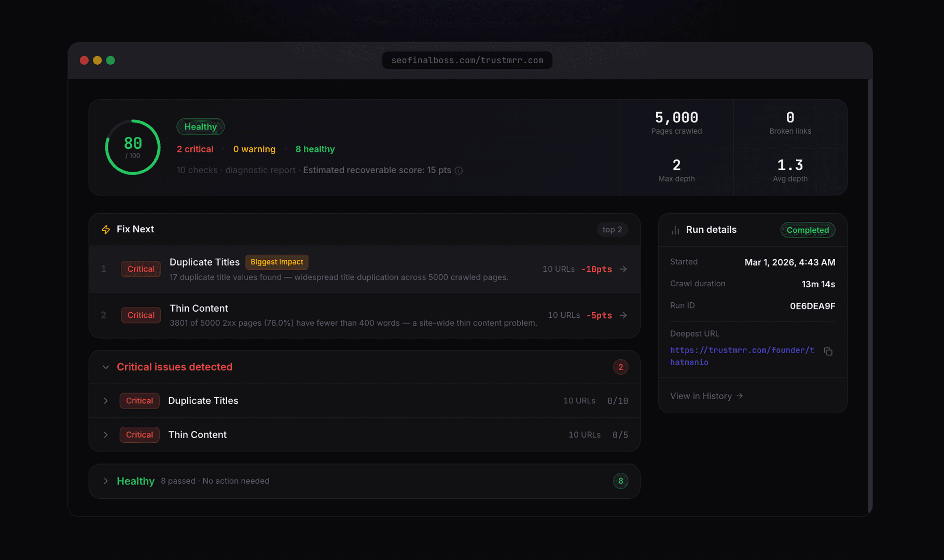This screenshot has width=944, height=560.
Task: Expand the Thin Content critical issue row
Action: [x=106, y=435]
